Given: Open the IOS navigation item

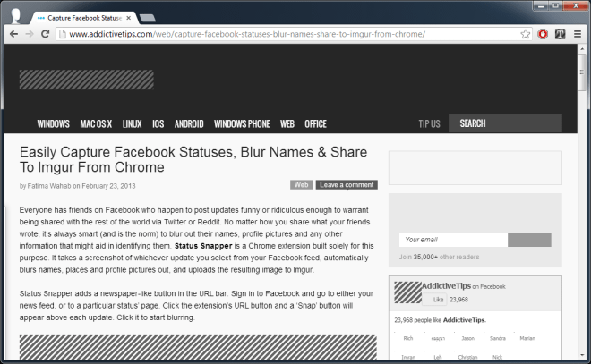Looking at the screenshot, I should pyautogui.click(x=158, y=123).
